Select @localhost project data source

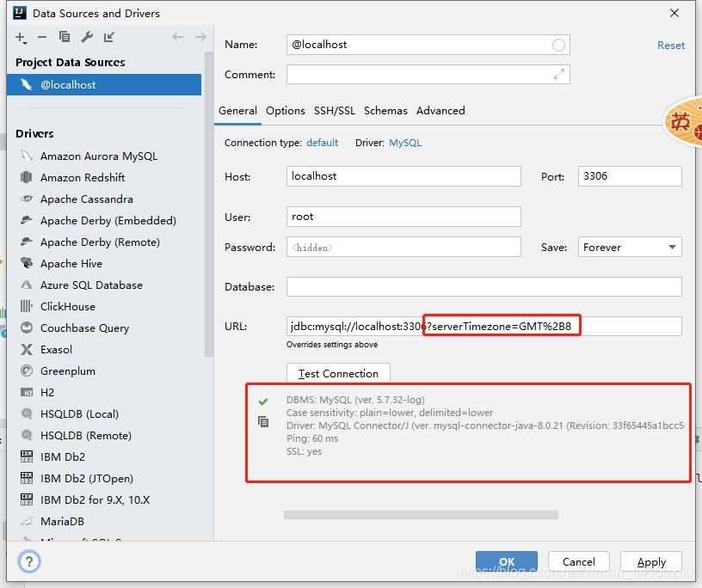click(104, 84)
